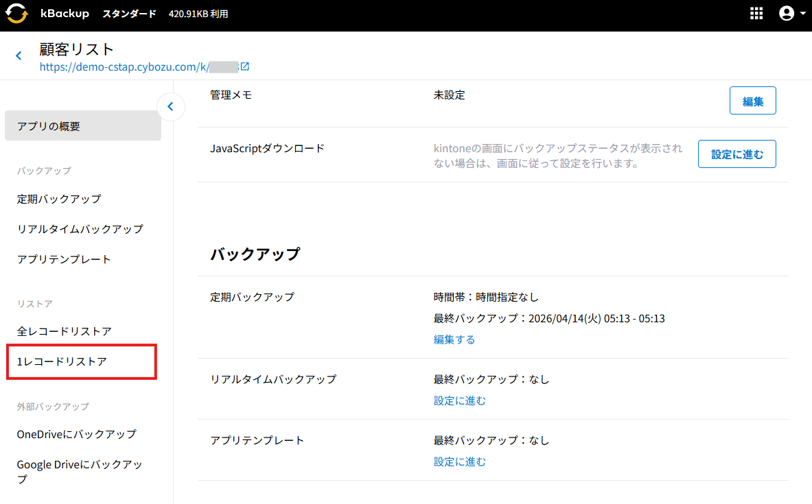Click the 編集 button for 管理メモ

pos(752,101)
